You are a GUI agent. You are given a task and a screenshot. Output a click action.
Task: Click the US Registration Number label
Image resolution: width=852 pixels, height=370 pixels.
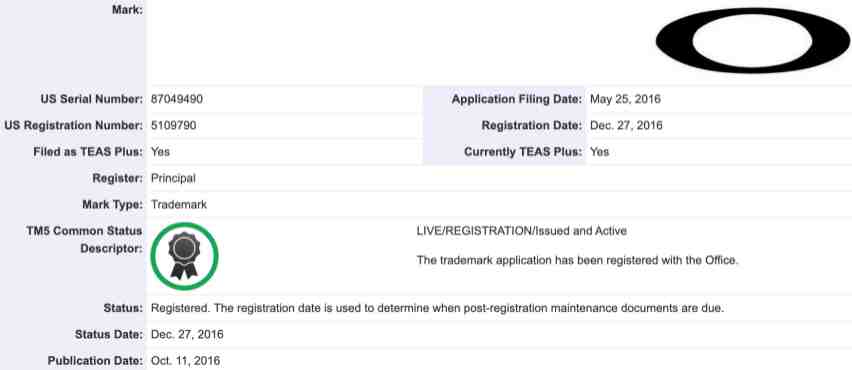point(74,126)
